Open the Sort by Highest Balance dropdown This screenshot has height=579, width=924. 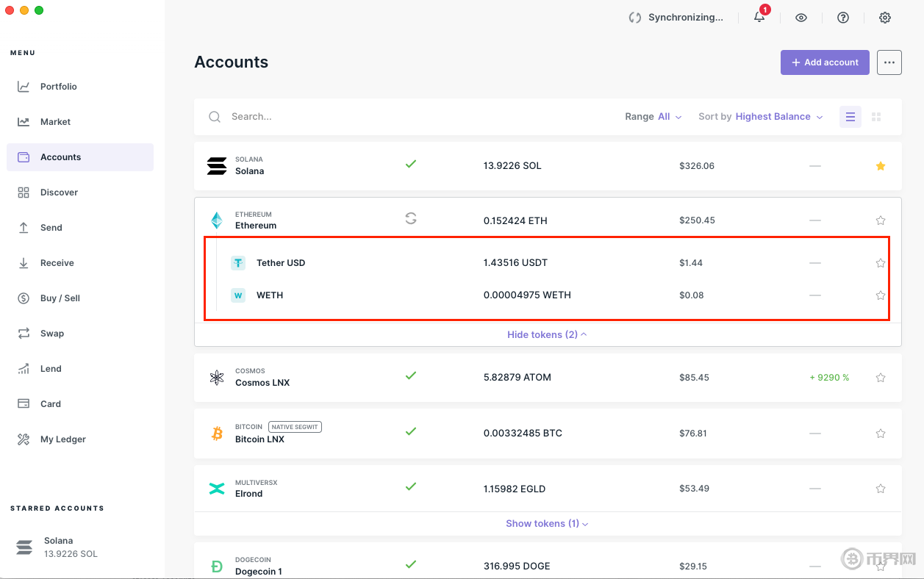pos(761,117)
